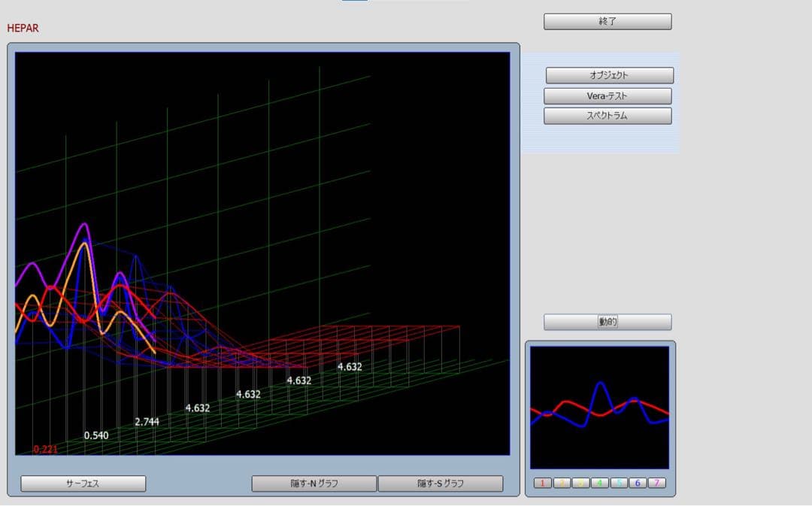Switch to サーフェス (Surface) display

click(x=83, y=483)
